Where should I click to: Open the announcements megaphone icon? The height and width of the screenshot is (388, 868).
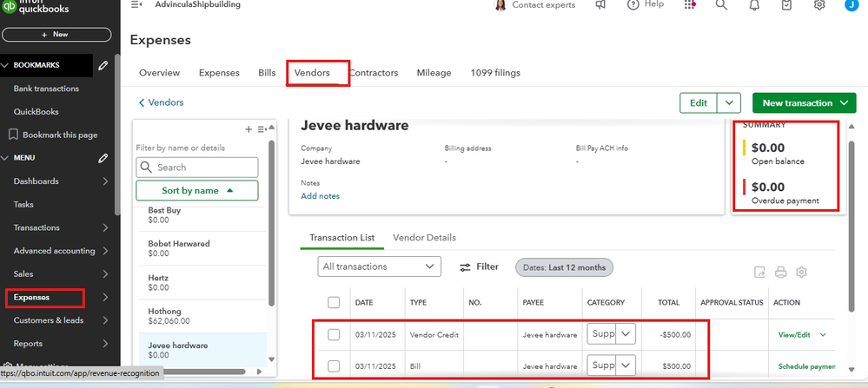tap(600, 4)
